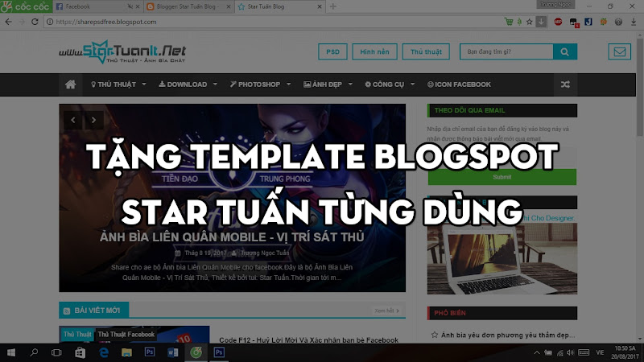Open ICON FACEBOOK menu item

459,84
